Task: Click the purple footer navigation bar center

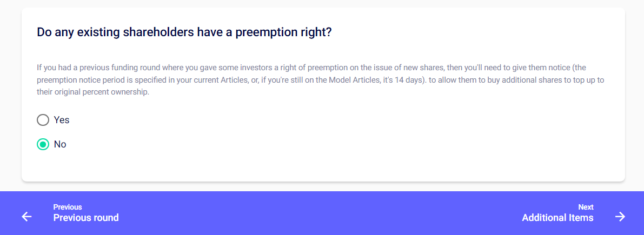Action: (322, 213)
